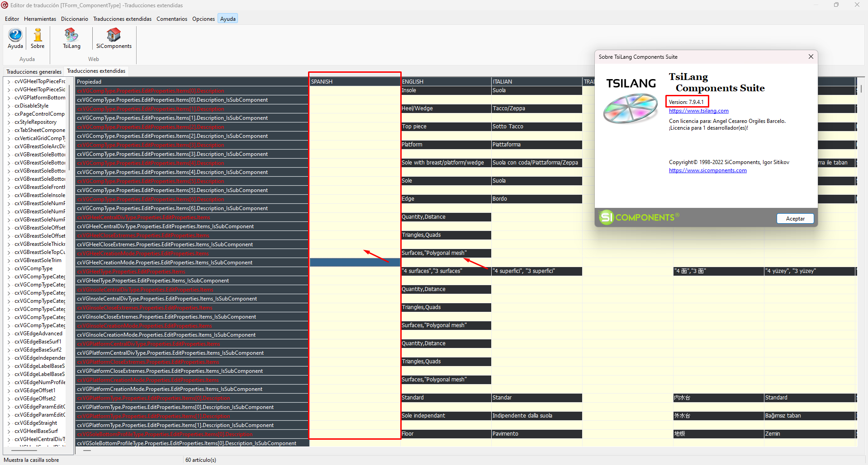This screenshot has width=868, height=465.
Task: Select cxVGEdgeOffset1 in the tree
Action: pyautogui.click(x=35, y=390)
